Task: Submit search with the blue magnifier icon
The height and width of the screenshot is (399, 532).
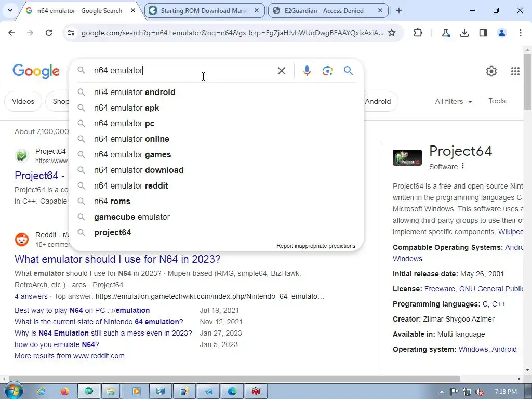Action: 348,71
